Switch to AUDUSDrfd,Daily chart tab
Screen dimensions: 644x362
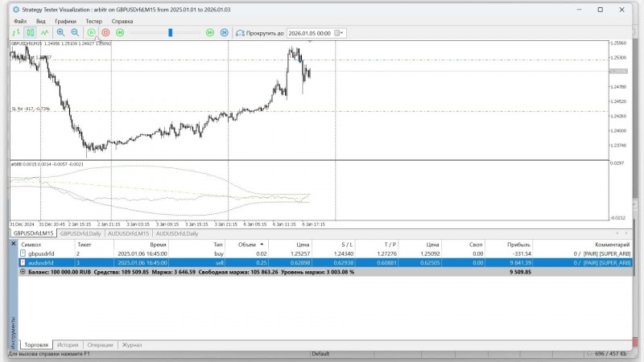coord(177,233)
